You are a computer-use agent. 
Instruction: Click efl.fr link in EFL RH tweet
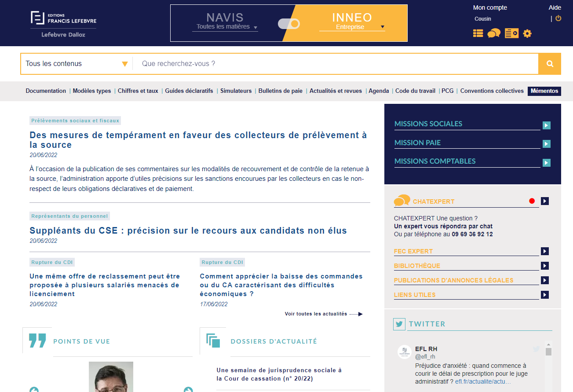pos(483,382)
